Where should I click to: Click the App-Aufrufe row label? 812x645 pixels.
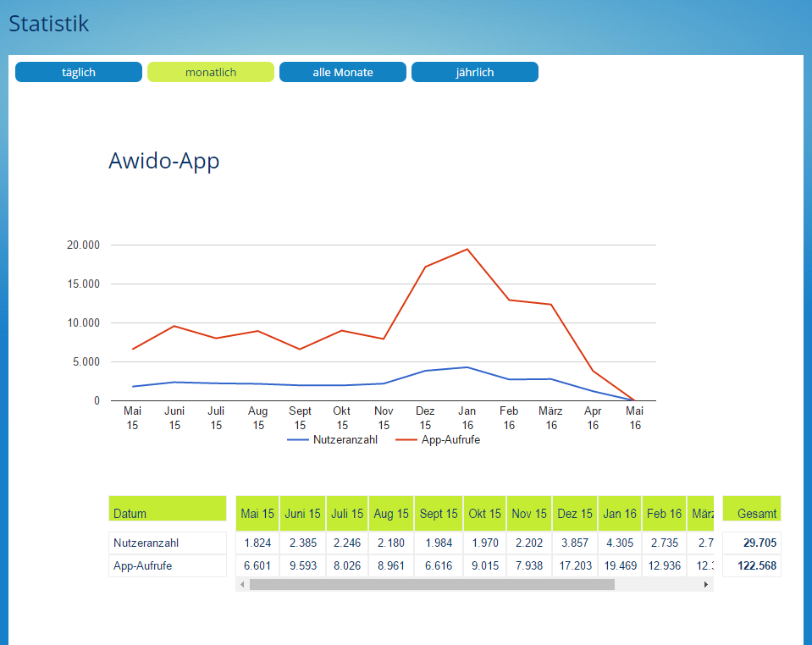(168, 565)
